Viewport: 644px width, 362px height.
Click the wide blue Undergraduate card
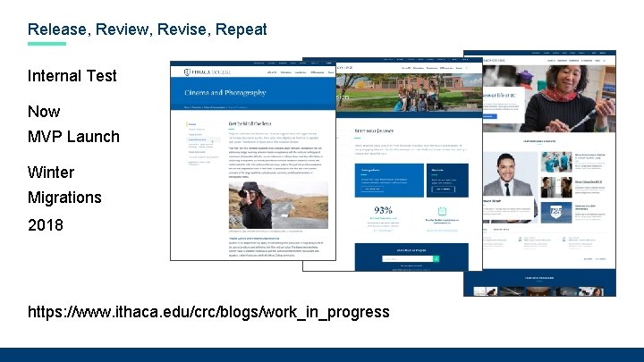[389, 181]
